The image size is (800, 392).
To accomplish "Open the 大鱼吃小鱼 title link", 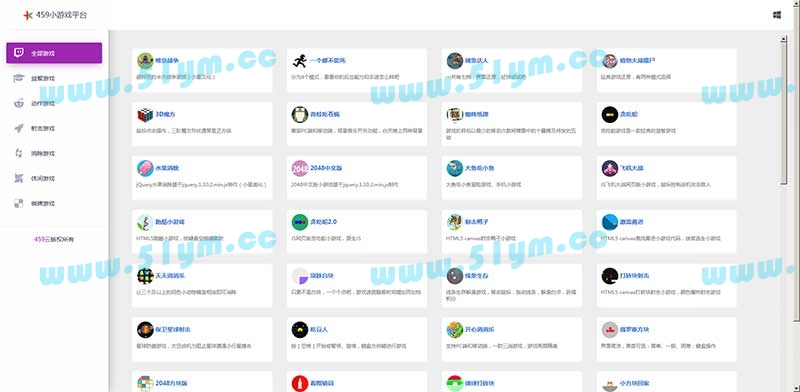I will point(480,168).
